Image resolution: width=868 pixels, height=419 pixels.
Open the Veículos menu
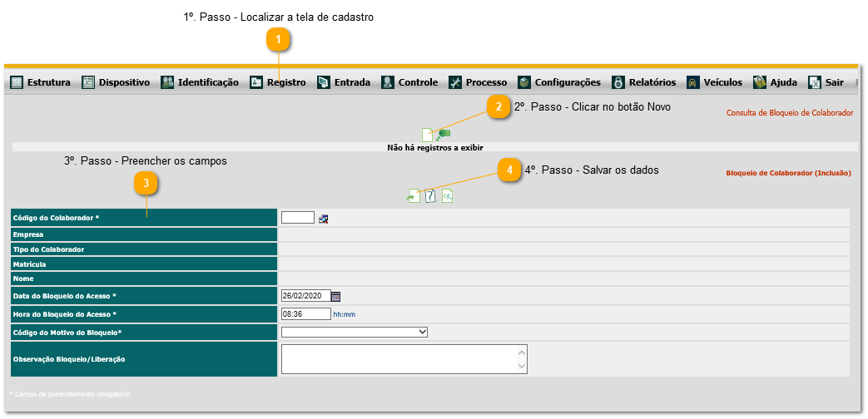tap(714, 82)
